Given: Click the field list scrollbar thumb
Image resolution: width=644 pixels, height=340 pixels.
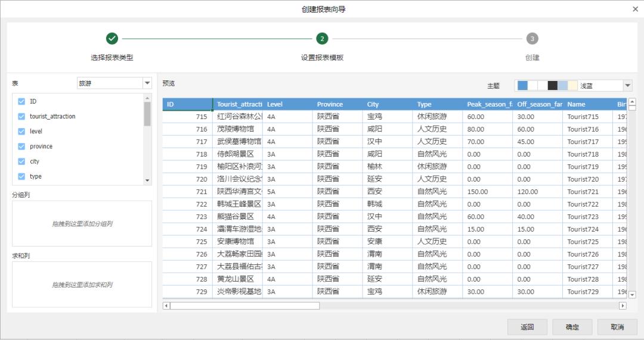Looking at the screenshot, I should point(147,114).
